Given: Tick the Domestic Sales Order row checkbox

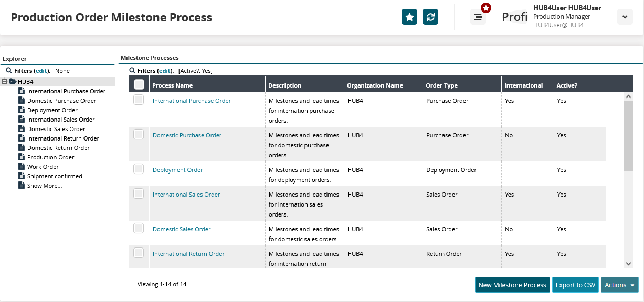Looking at the screenshot, I should click(x=139, y=228).
